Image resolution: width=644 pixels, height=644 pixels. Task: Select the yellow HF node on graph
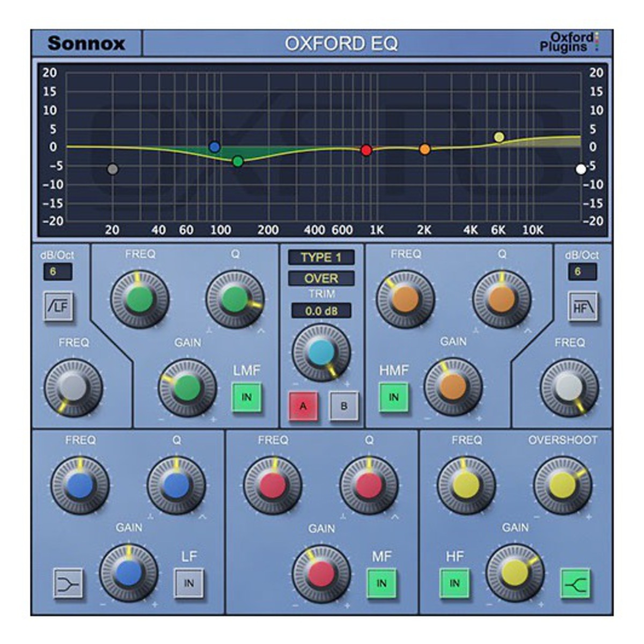click(499, 137)
